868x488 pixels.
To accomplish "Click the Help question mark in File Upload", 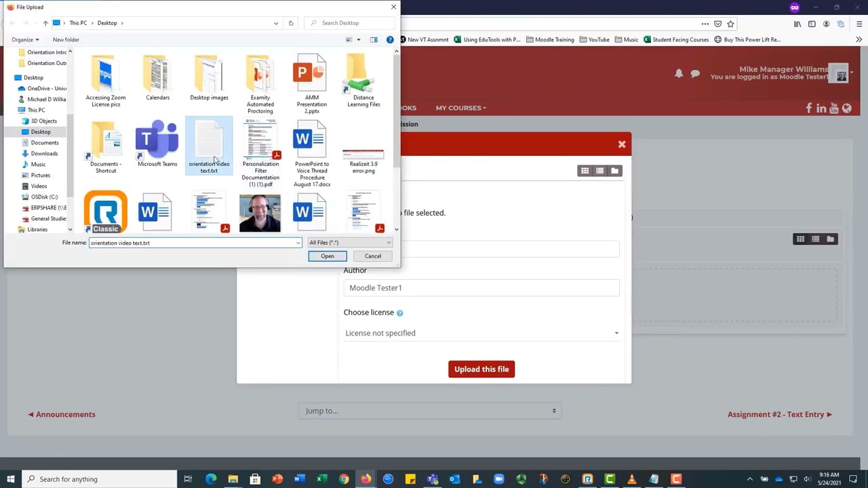I will click(390, 40).
